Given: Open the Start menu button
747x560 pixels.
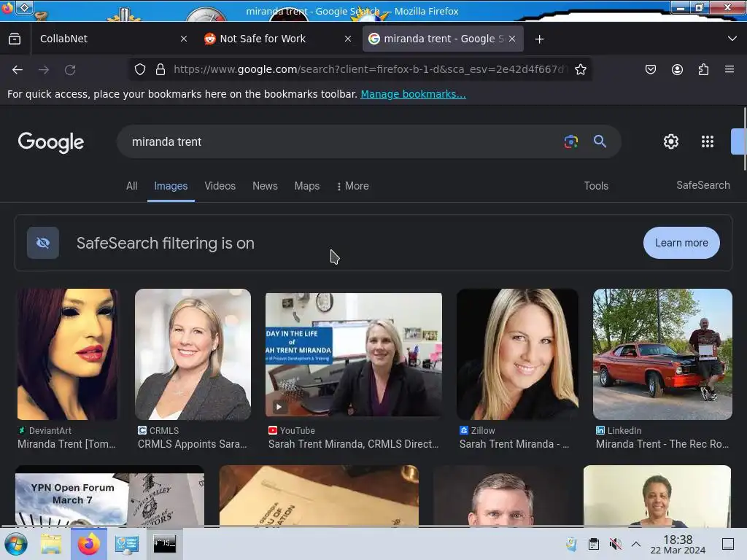Looking at the screenshot, I should (x=16, y=544).
